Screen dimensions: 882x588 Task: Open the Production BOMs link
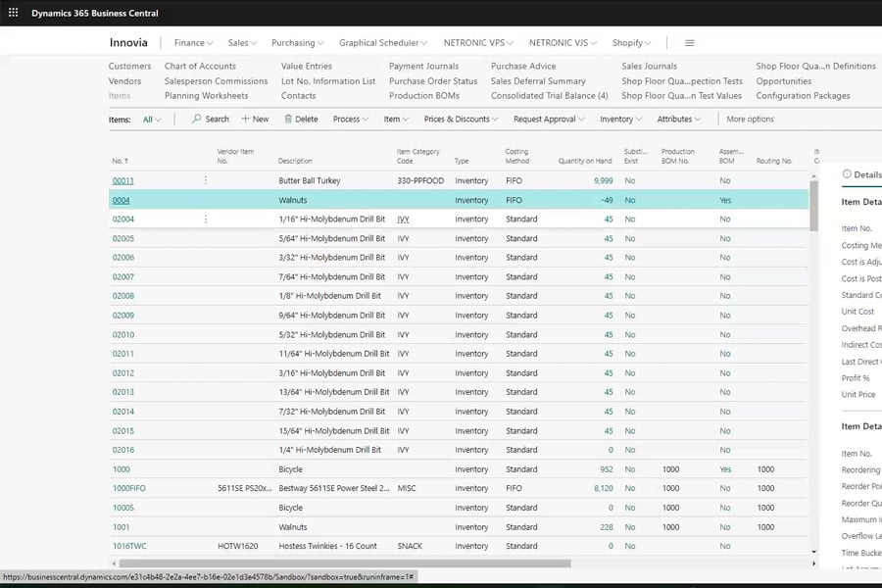click(x=424, y=96)
